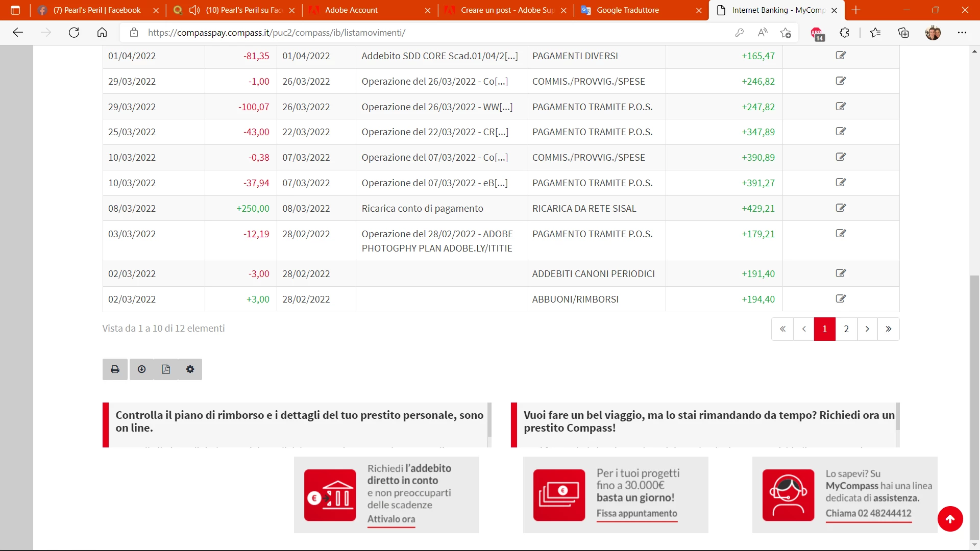This screenshot has height=551, width=980.
Task: Switch to the Adobe Account tab
Action: click(x=351, y=10)
